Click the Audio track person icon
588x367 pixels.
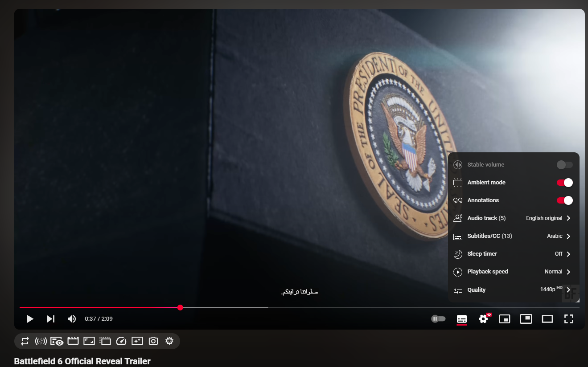point(458,218)
